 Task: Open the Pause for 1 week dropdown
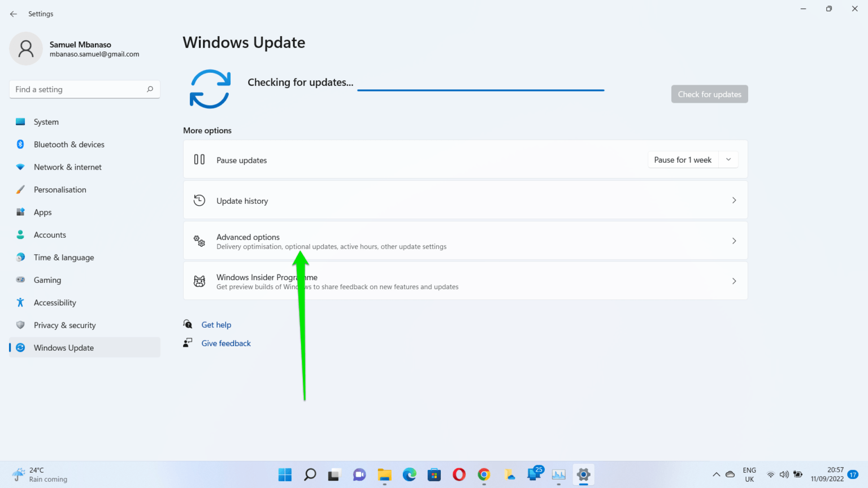point(728,159)
